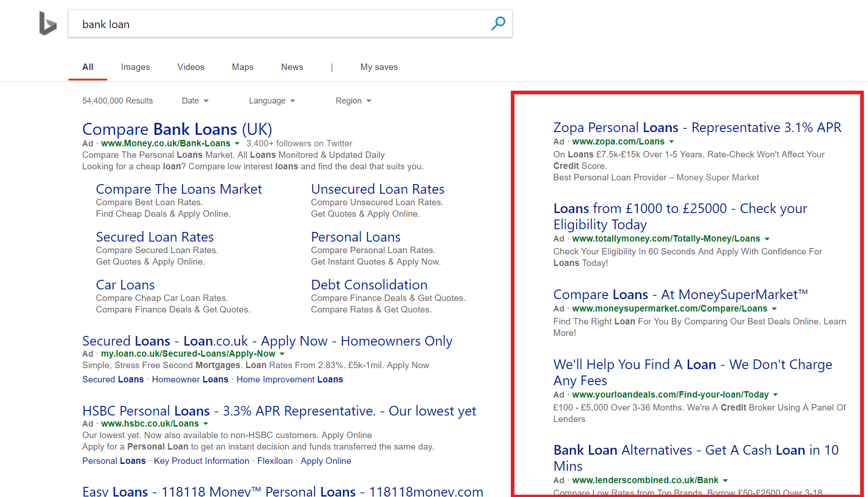
Task: Select the All tab
Action: 88,67
